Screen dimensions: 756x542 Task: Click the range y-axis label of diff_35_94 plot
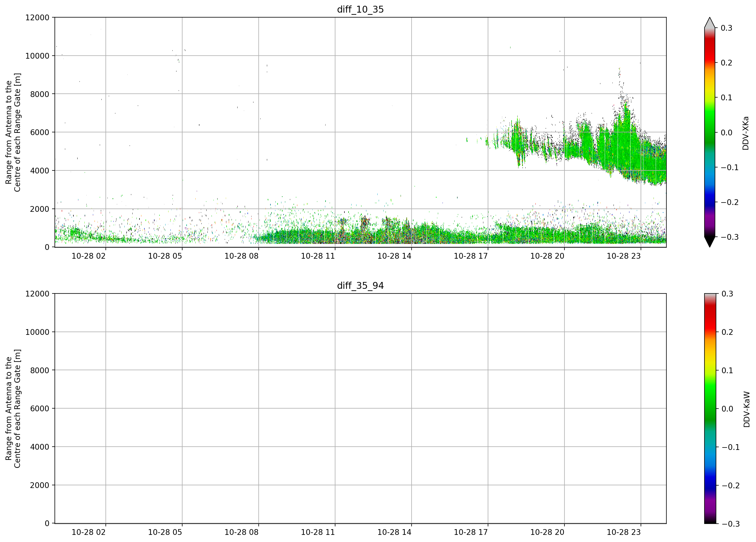point(13,409)
